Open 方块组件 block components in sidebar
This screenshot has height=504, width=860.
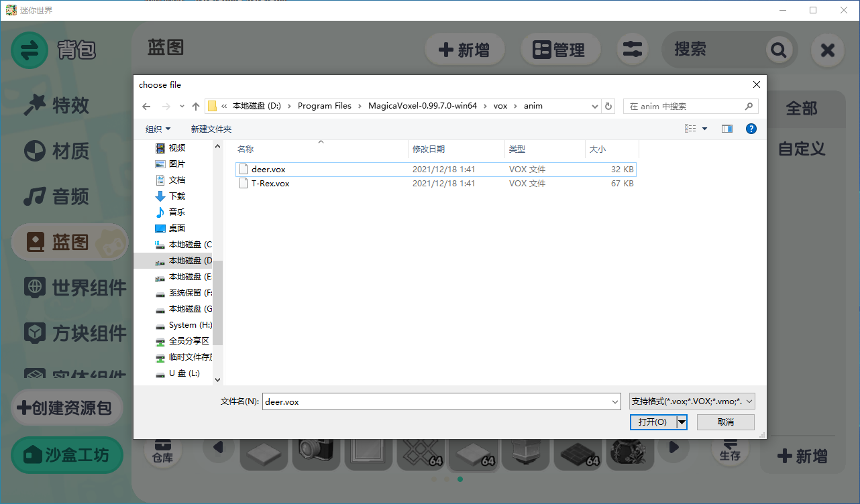point(75,333)
